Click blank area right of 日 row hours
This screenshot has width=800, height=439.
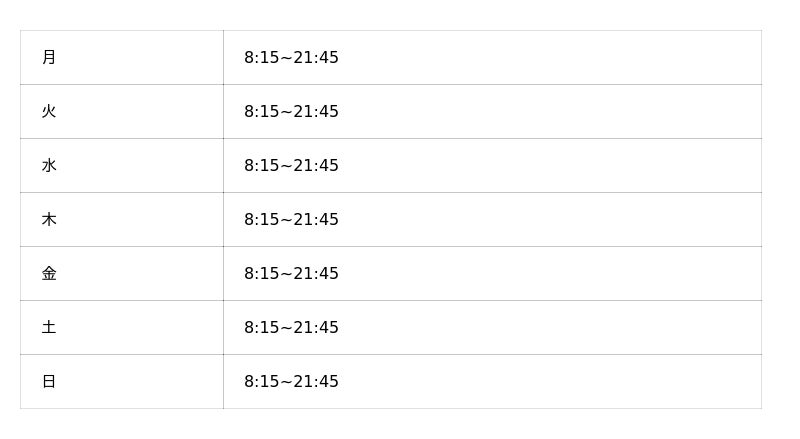pos(550,382)
